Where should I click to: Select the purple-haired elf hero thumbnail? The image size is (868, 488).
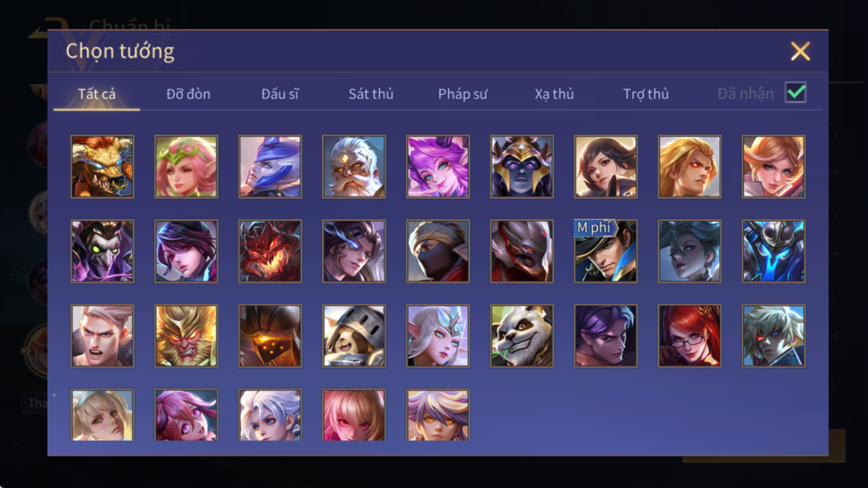point(438,167)
